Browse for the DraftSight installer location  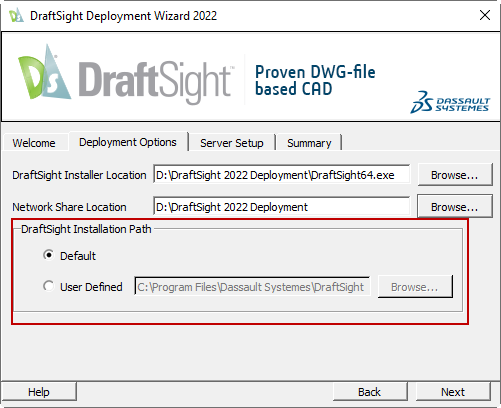(x=455, y=175)
